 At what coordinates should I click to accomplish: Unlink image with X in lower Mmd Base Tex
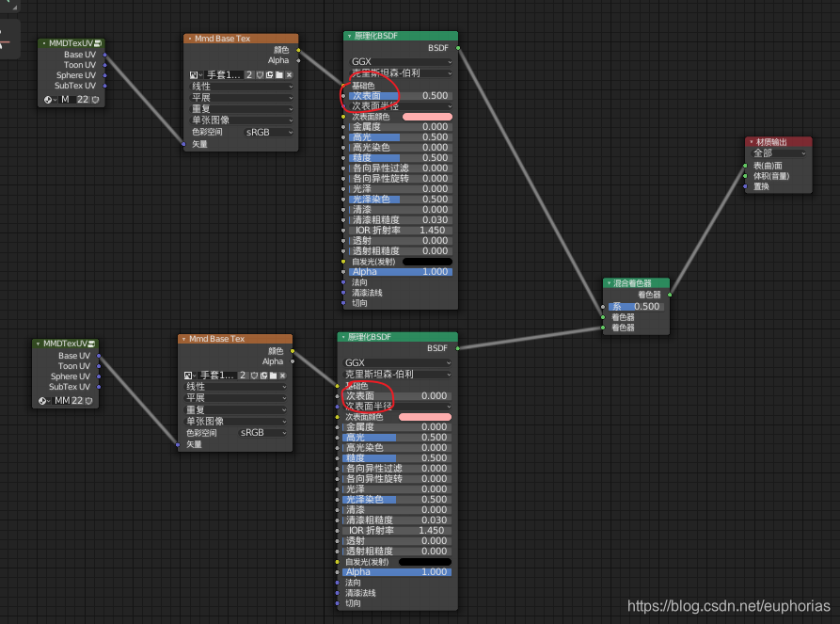click(x=283, y=376)
